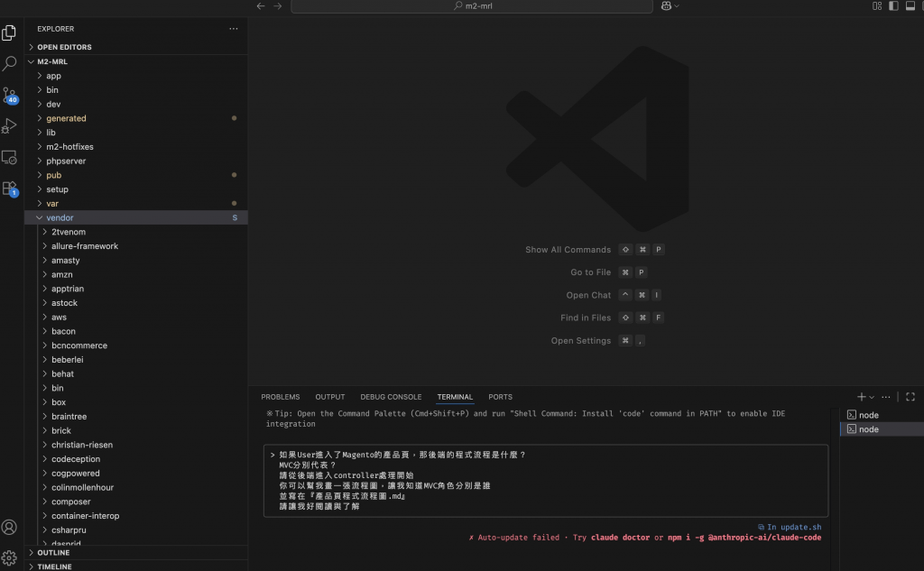
Task: Click Open Chat shortcut hint
Action: [x=614, y=295]
